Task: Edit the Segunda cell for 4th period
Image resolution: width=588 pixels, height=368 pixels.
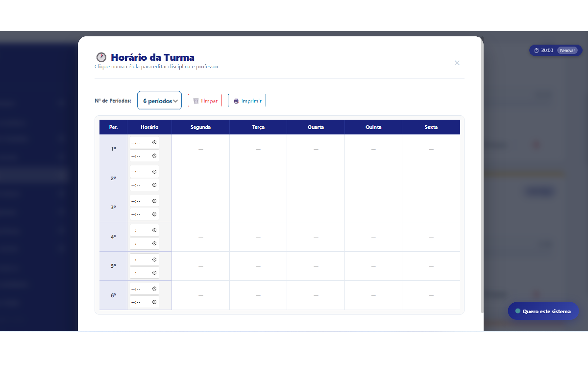Action: click(x=200, y=237)
